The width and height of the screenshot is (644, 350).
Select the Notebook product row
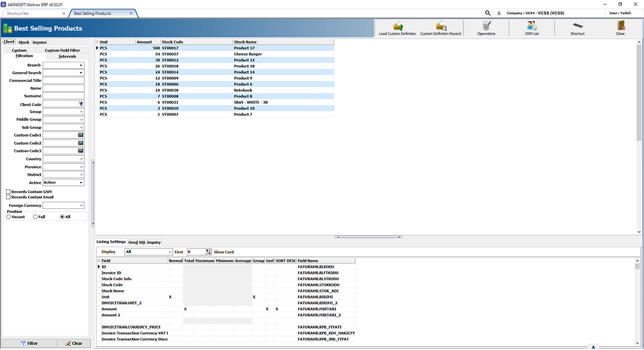point(215,90)
